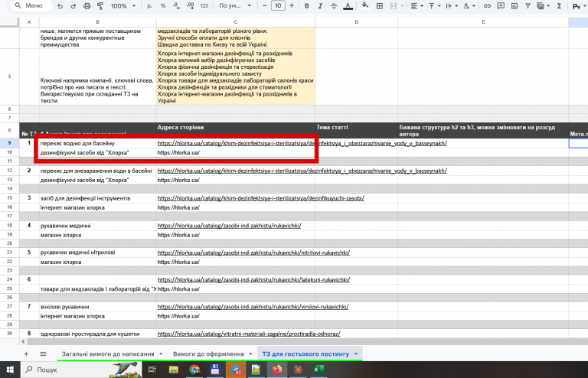Open Excel from the taskbar
The width and height of the screenshot is (588, 378).
coord(318,370)
